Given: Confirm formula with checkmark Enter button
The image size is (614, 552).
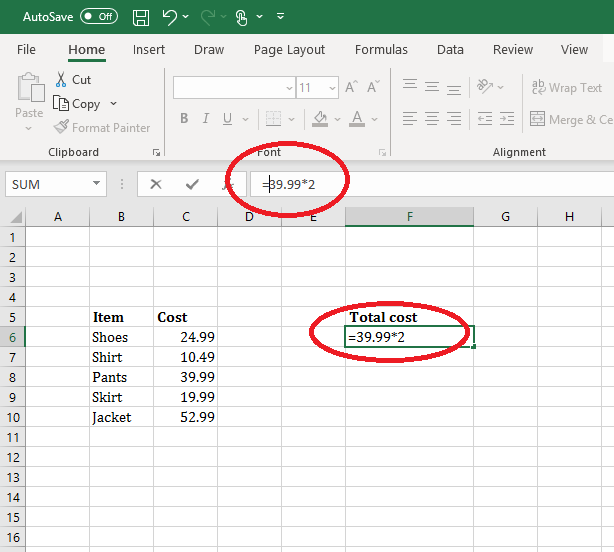Looking at the screenshot, I should pos(191,184).
